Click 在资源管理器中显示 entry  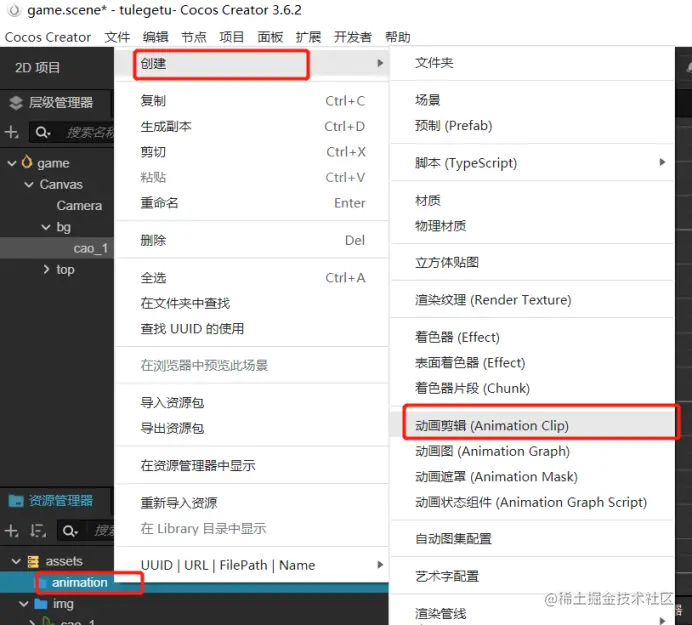(252, 466)
